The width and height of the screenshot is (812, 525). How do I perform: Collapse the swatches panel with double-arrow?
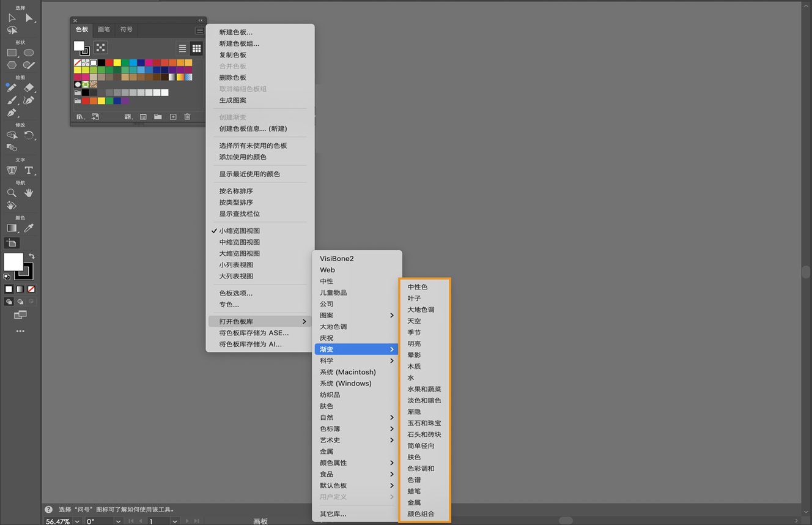point(200,20)
